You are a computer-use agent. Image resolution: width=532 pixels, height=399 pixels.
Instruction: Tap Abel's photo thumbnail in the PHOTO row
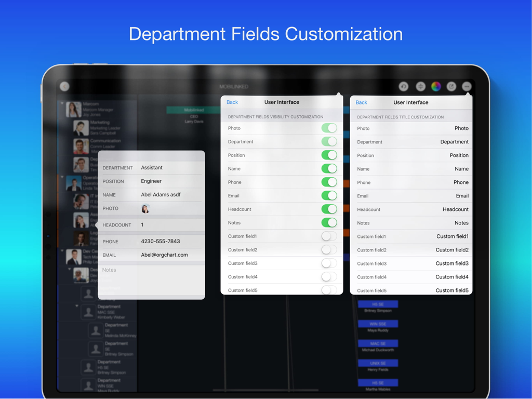(x=146, y=208)
